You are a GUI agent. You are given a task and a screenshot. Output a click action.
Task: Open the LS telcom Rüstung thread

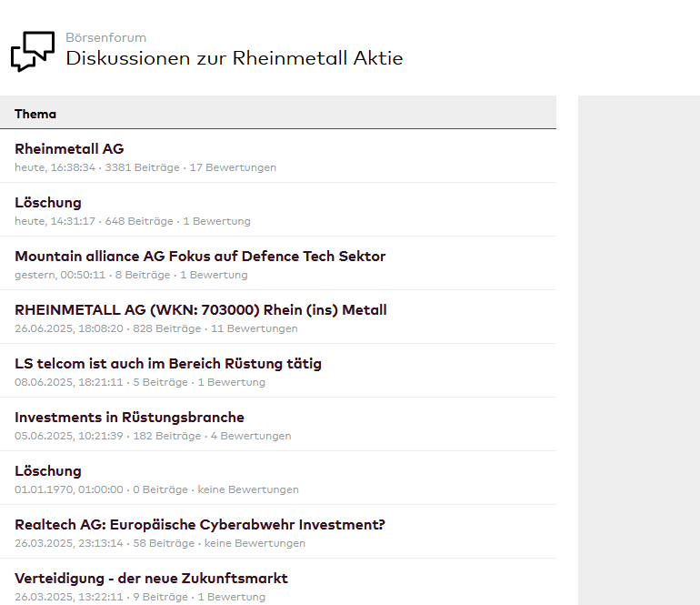click(168, 364)
